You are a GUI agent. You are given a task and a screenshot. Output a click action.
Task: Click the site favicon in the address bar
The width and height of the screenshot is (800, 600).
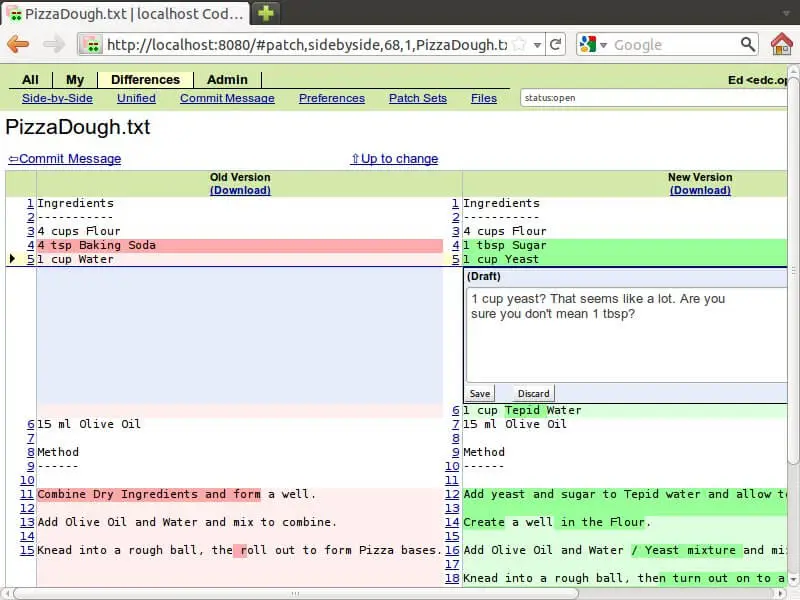[x=91, y=44]
